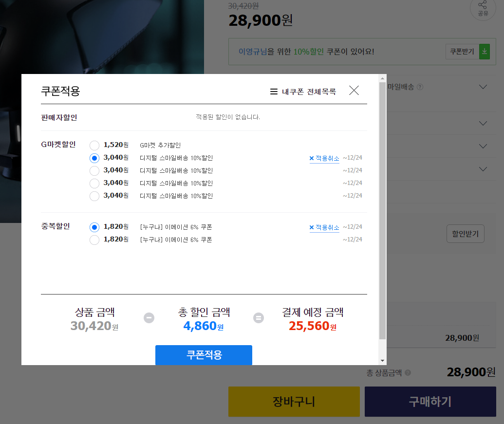Click the X icon of G마켓할인 적용취소
This screenshot has width=504, height=424.
coord(312,158)
